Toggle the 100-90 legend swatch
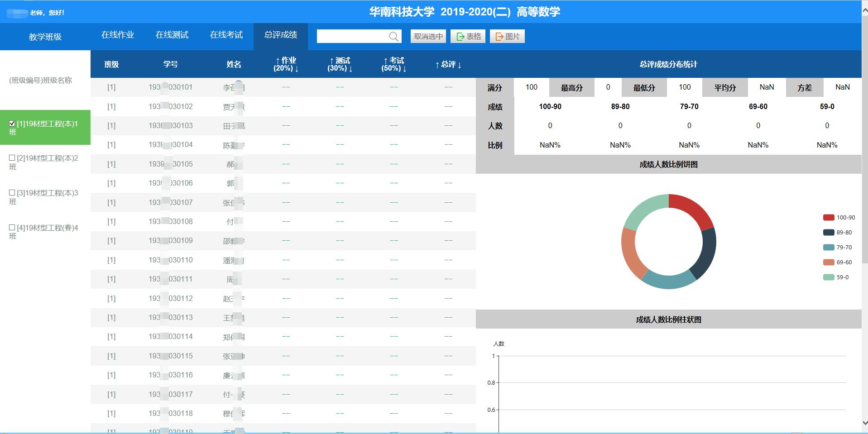 click(829, 218)
